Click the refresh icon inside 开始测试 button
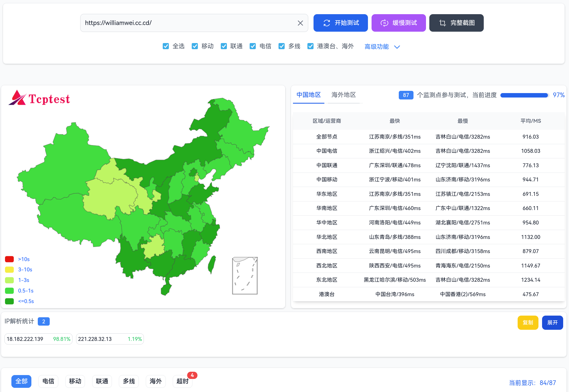 (327, 23)
